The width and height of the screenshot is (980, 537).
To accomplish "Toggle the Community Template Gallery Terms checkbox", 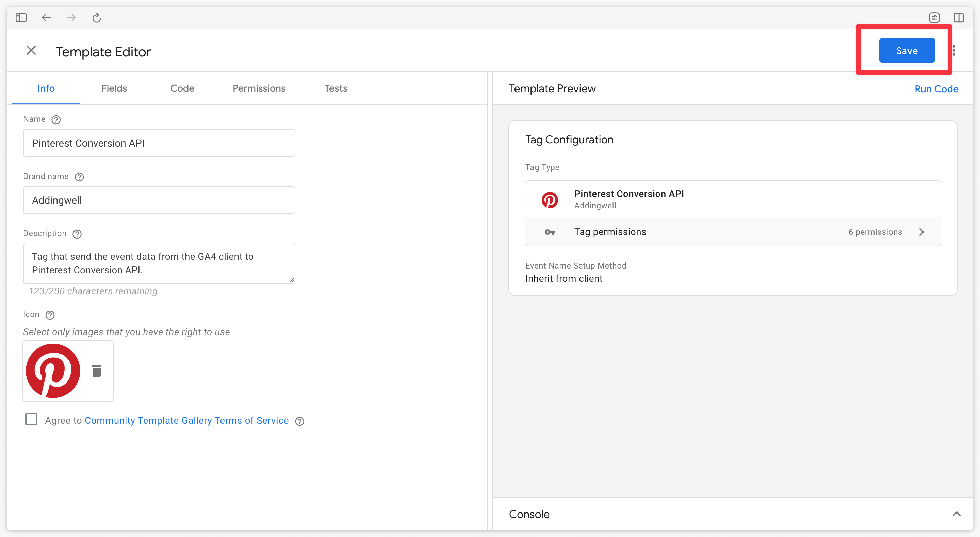I will [x=31, y=419].
